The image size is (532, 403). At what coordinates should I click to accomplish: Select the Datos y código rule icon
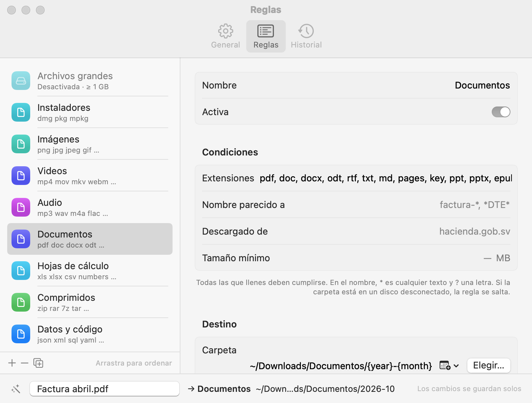click(x=21, y=334)
